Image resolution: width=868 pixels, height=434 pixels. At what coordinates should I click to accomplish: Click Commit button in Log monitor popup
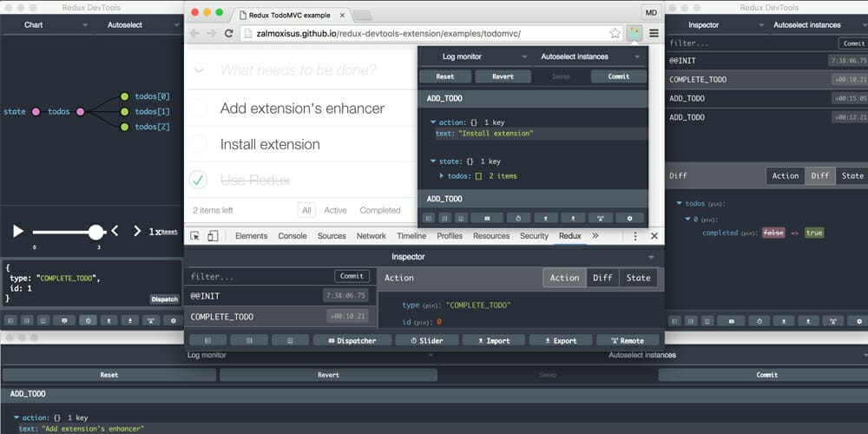click(618, 76)
